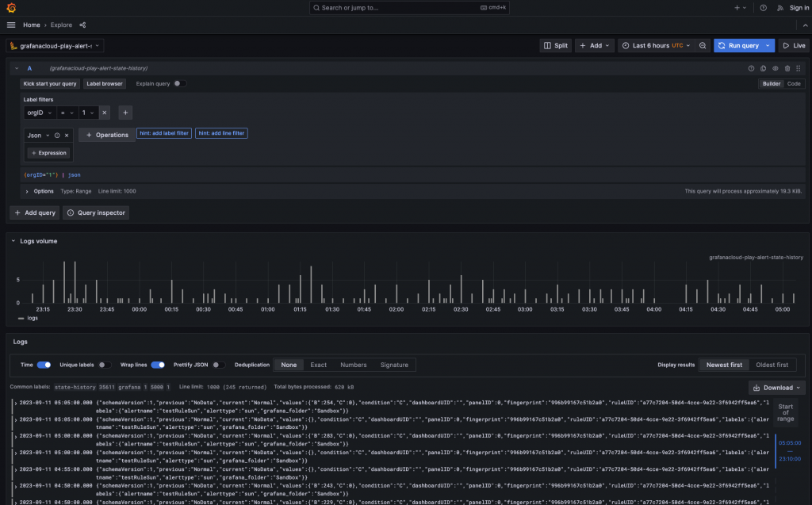812x505 pixels.
Task: Click hint: add label filter
Action: coord(163,133)
